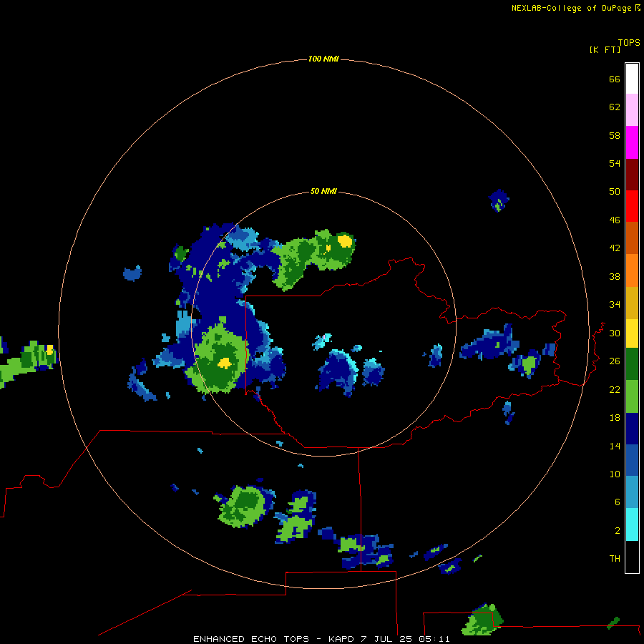Viewport: 644px width, 644px height.
Task: Click the "100 NMI" range ring label
Action: tap(323, 59)
